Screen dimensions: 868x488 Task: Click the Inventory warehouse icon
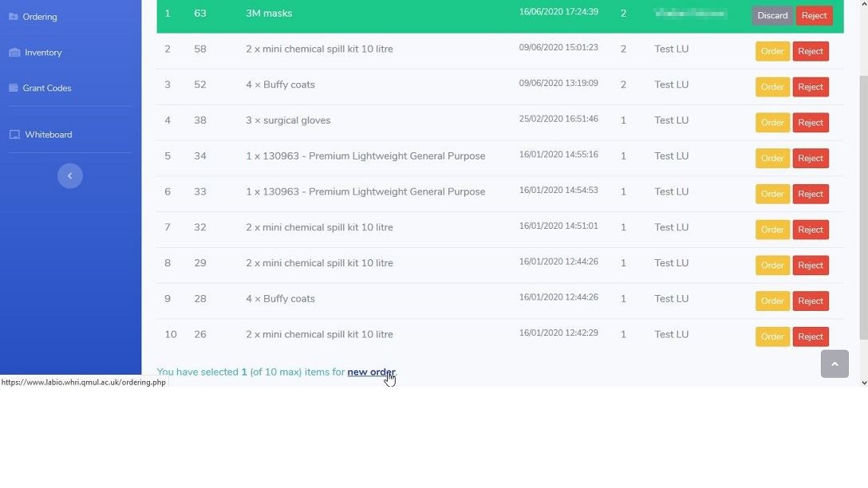coord(14,53)
